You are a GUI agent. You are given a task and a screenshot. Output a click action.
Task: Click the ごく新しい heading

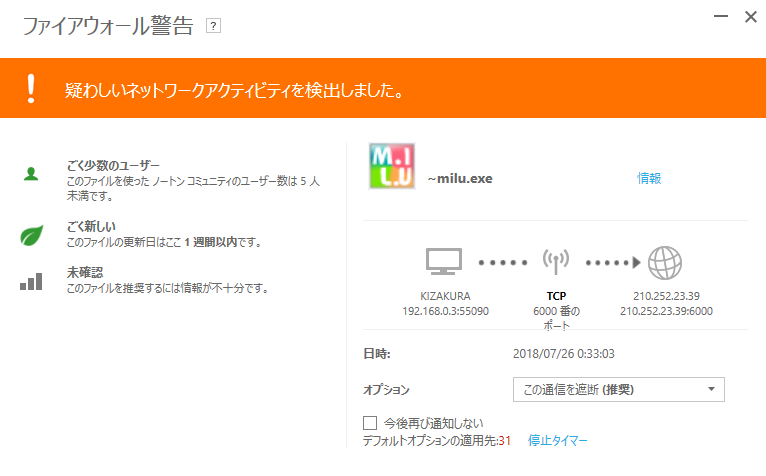(91, 226)
